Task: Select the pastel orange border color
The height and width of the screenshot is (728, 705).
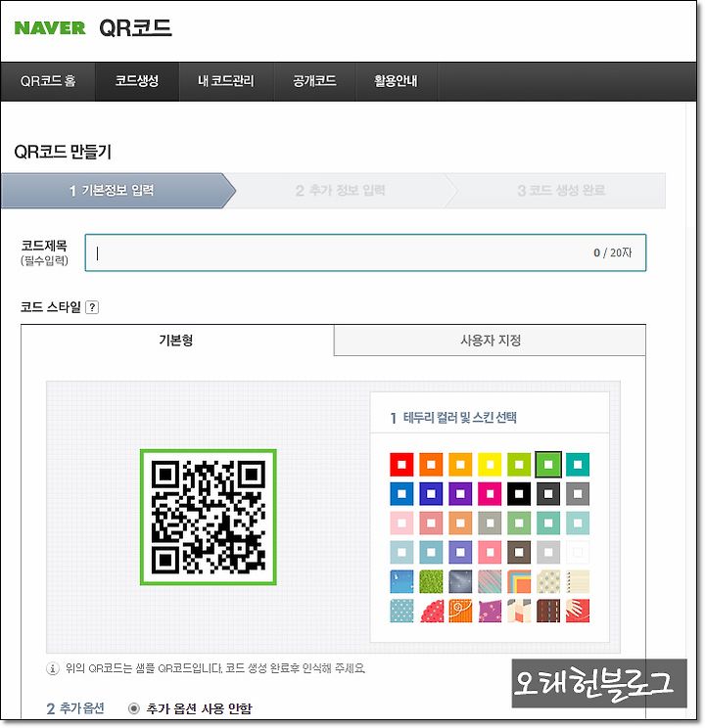Action: pos(460,523)
